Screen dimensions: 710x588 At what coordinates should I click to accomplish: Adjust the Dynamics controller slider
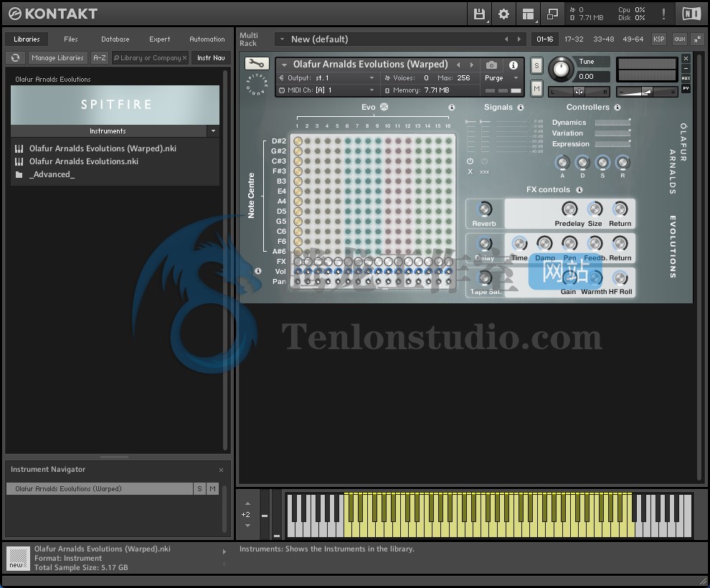point(612,123)
